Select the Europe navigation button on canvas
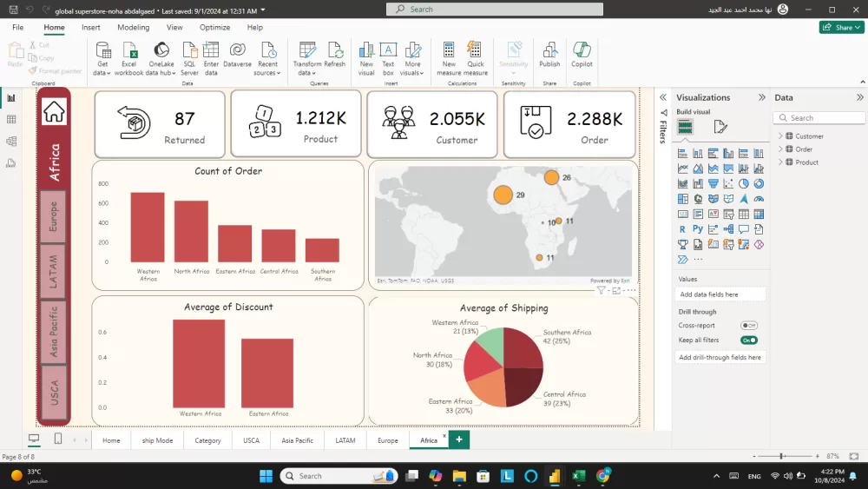This screenshot has height=489, width=868. click(54, 217)
